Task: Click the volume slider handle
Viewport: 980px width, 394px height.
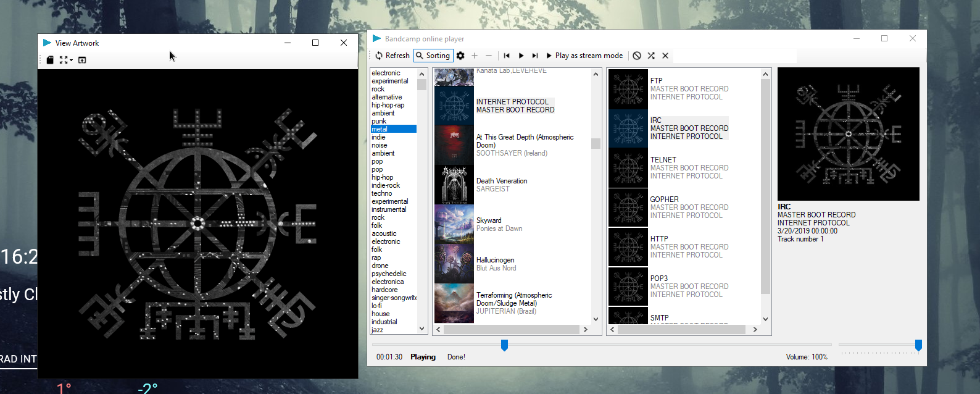Action: click(918, 345)
